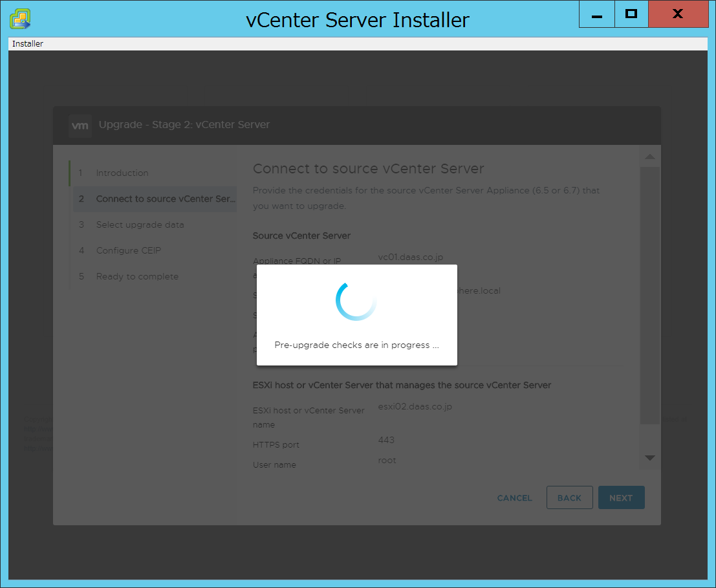Screen dimensions: 716x588
Task: Click the vm logo in the wizard header
Action: coord(80,125)
